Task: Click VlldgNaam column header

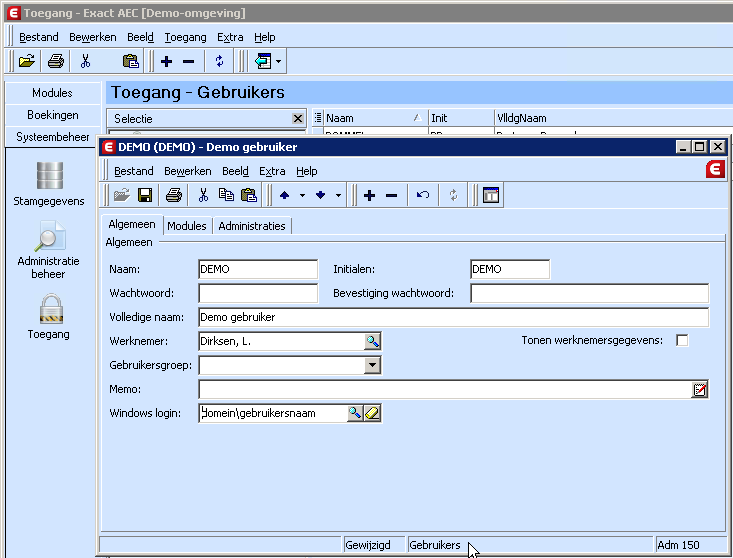Action: tap(613, 118)
